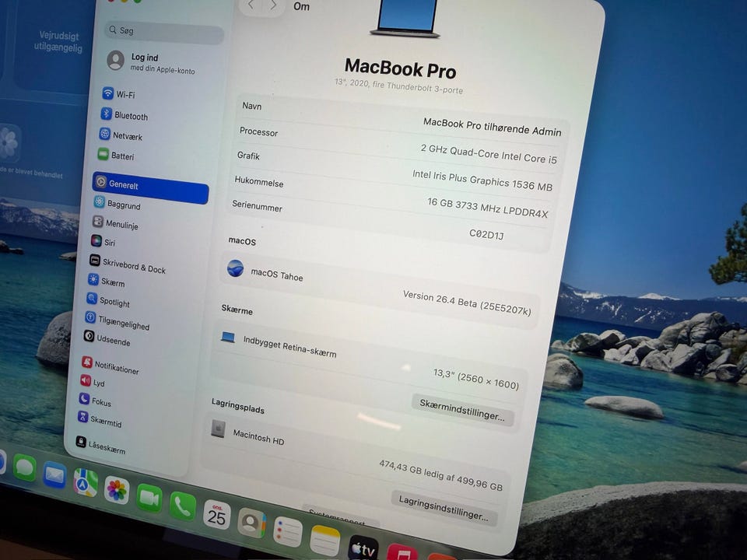Open Baggrund wallpaper settings
747x560 pixels.
tap(117, 204)
